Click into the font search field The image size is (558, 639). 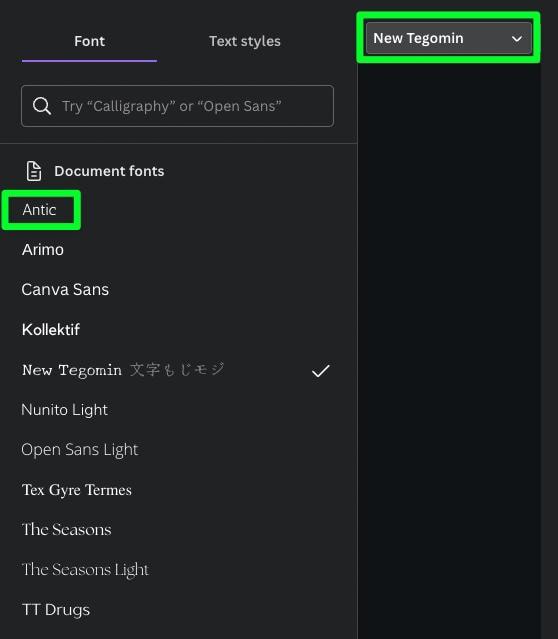tap(177, 106)
